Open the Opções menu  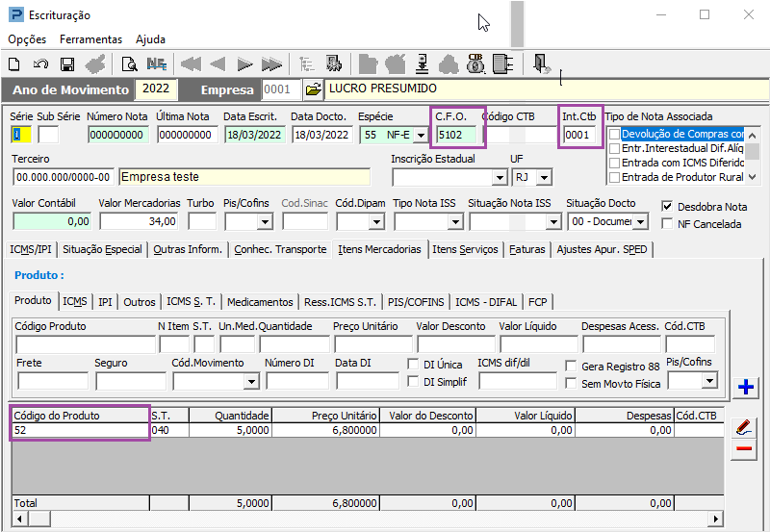click(x=27, y=39)
